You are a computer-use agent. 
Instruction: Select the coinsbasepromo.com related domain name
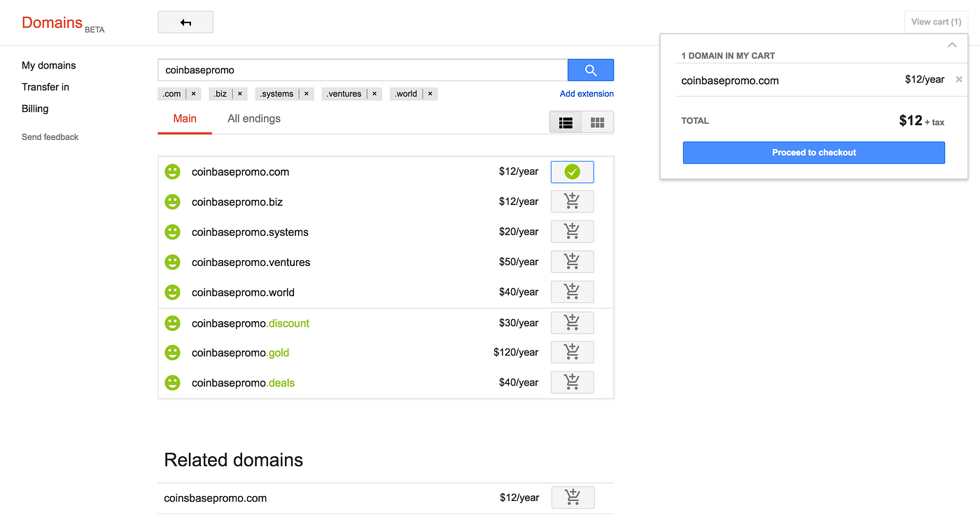[x=215, y=498]
